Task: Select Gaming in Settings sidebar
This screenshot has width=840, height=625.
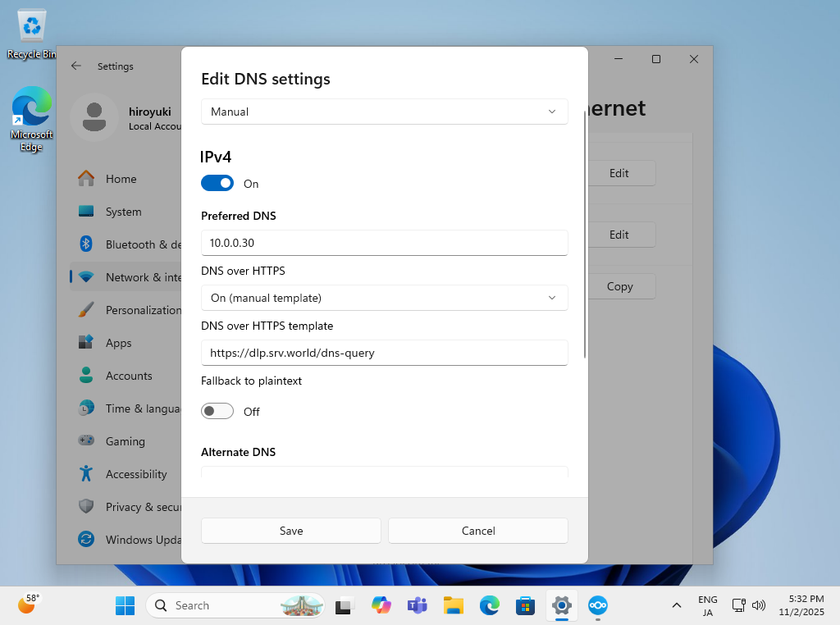Action: [125, 441]
